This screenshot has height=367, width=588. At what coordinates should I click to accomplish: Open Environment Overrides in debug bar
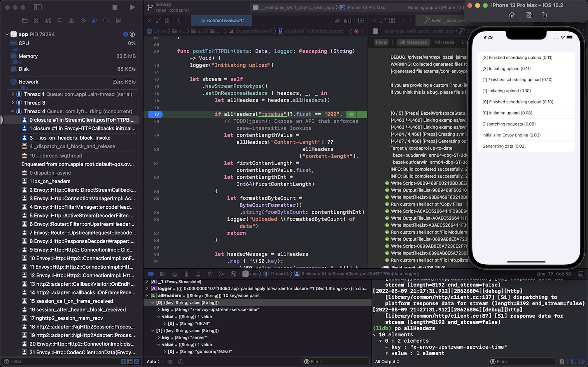point(233,274)
